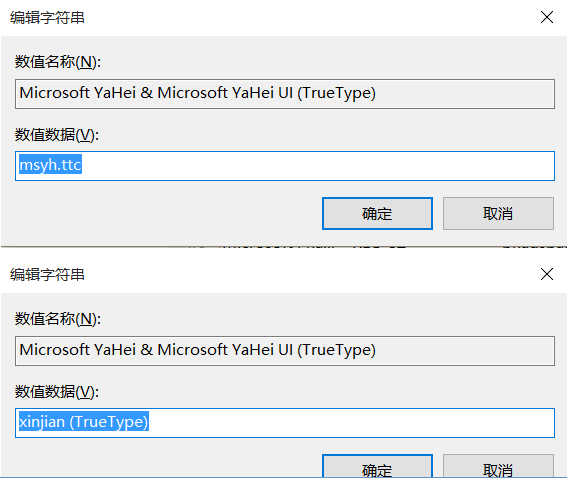The image size is (567, 478).
Task: Focus the upper dialog's 数值数据 input box
Action: tap(285, 166)
